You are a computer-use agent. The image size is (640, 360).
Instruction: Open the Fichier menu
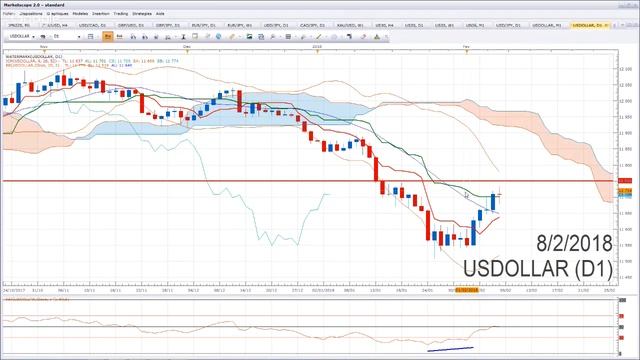[x=8, y=13]
